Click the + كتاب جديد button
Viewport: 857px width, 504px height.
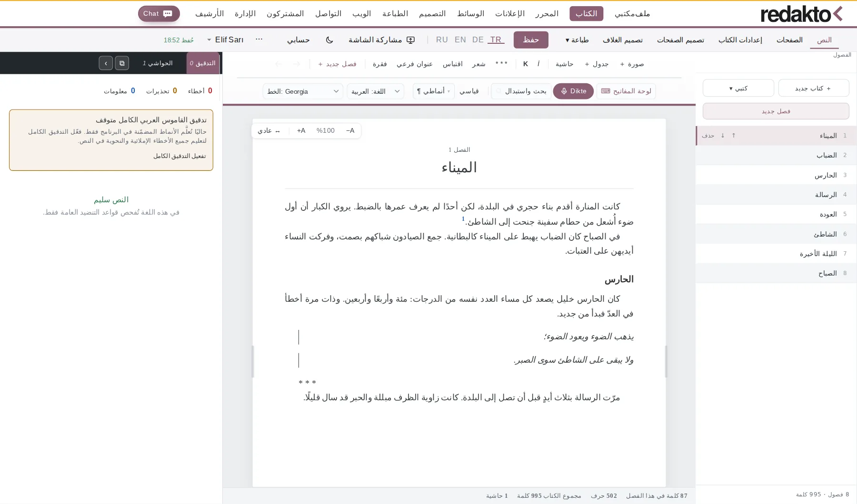pyautogui.click(x=814, y=88)
